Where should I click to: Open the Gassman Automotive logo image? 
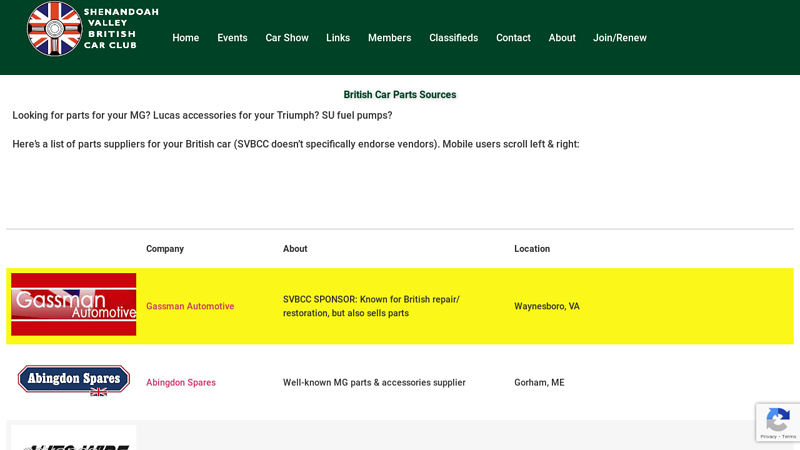[x=74, y=305]
